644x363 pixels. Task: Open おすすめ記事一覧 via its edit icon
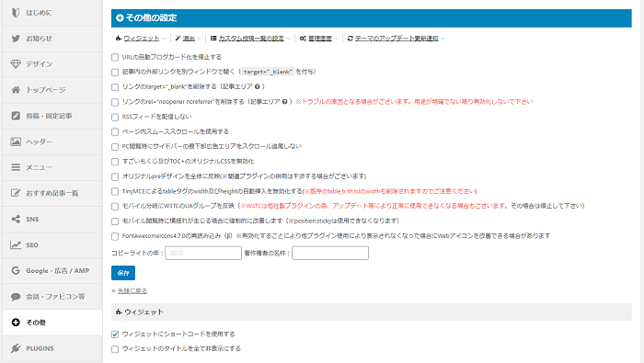16,193
